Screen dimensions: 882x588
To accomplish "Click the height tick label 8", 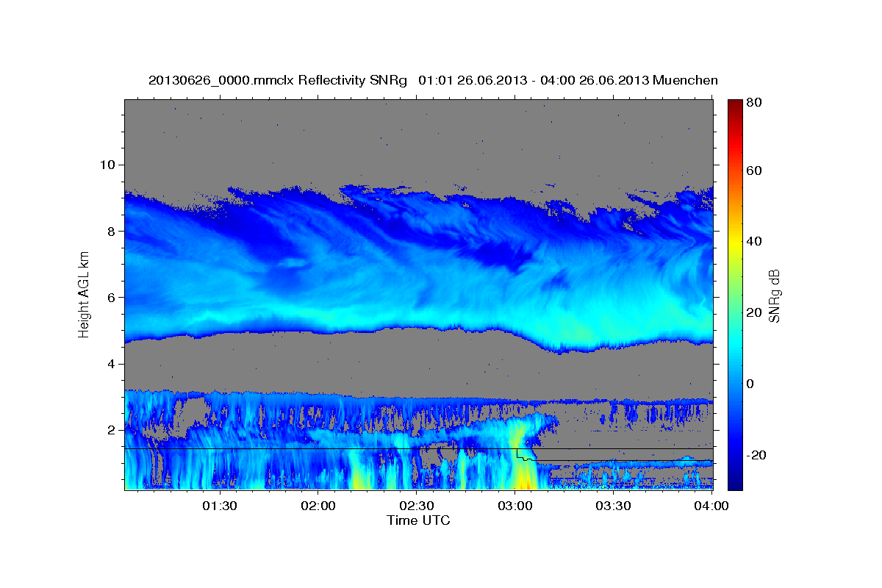I will pyautogui.click(x=113, y=231).
